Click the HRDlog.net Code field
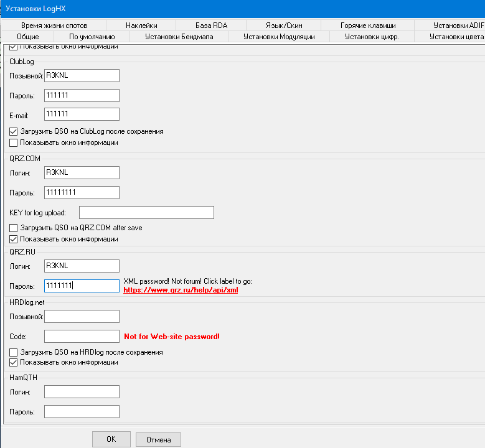Image resolution: width=485 pixels, height=448 pixels. point(82,336)
